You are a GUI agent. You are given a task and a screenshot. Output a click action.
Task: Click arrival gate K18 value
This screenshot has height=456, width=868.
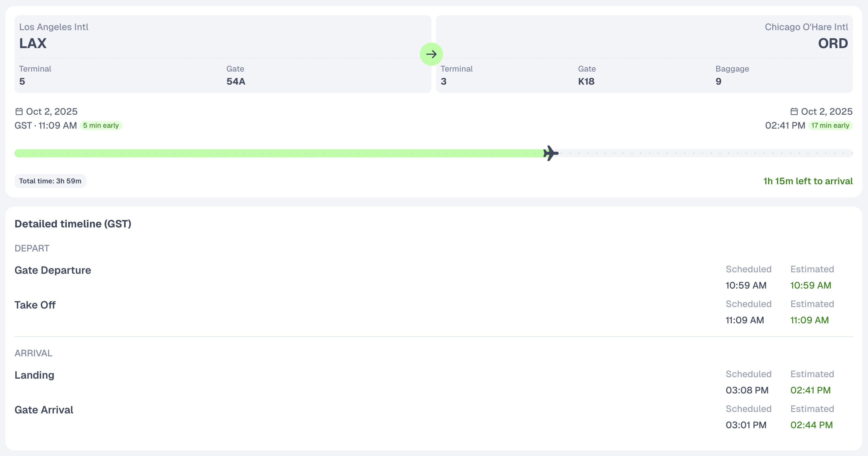[586, 81]
